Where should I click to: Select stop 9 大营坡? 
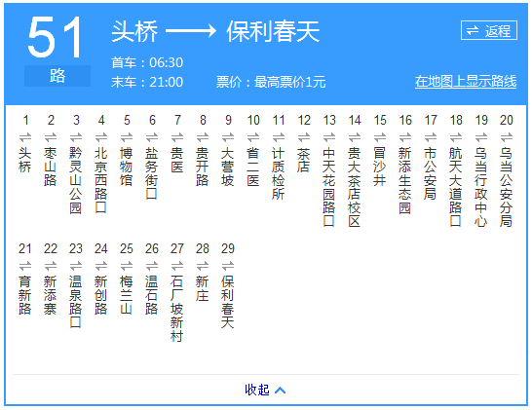pyautogui.click(x=228, y=167)
